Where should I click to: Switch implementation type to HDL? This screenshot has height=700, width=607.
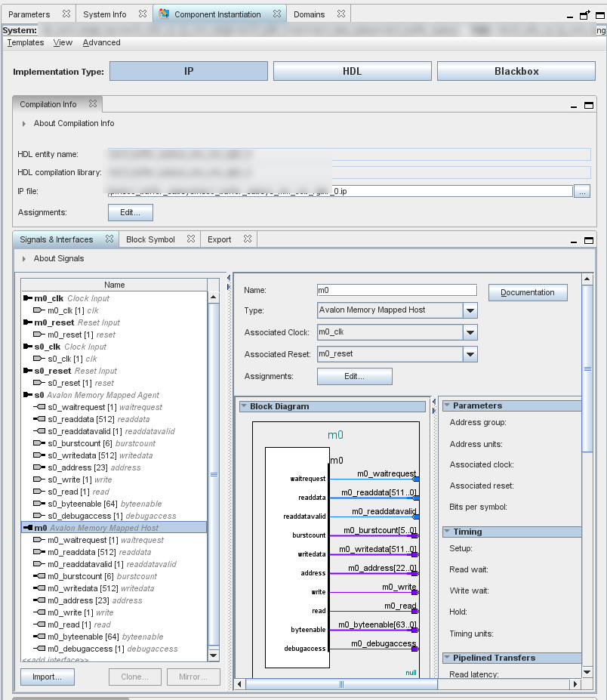click(x=353, y=71)
